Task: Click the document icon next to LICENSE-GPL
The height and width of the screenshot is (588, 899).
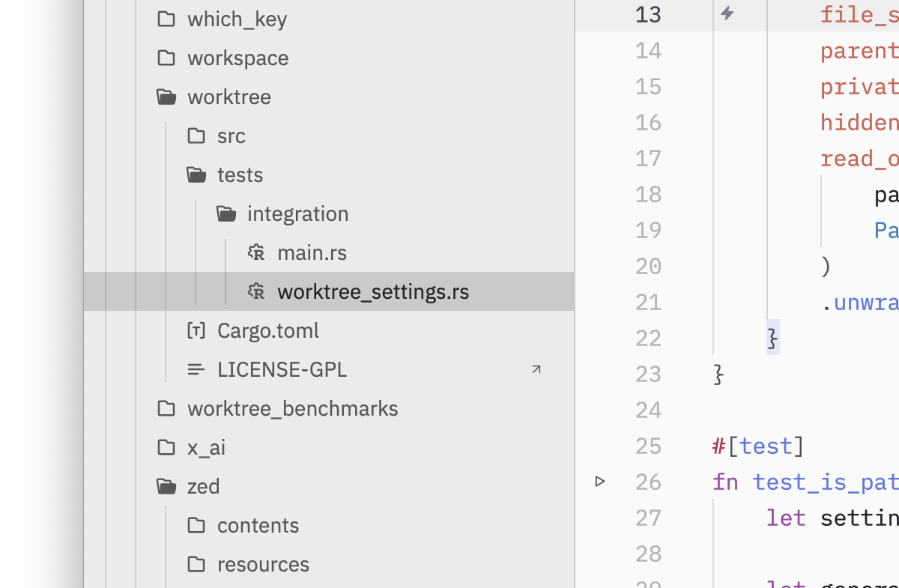Action: click(x=196, y=369)
